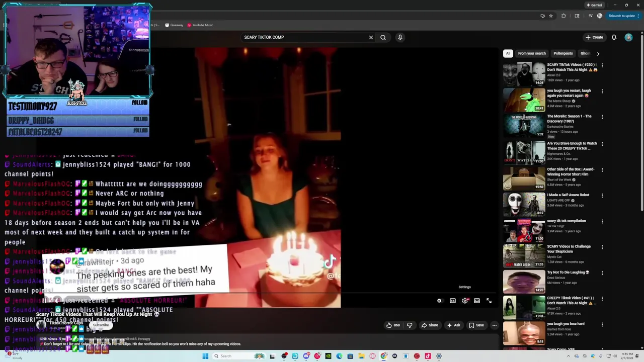Open options for 'you laugh you restart' video
The width and height of the screenshot is (644, 362).
click(602, 92)
